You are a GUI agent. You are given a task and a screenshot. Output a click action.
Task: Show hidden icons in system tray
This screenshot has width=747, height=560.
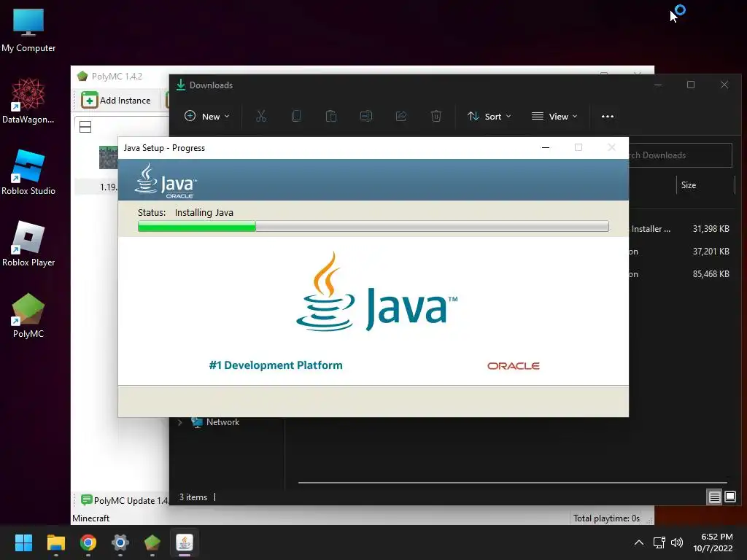point(639,542)
